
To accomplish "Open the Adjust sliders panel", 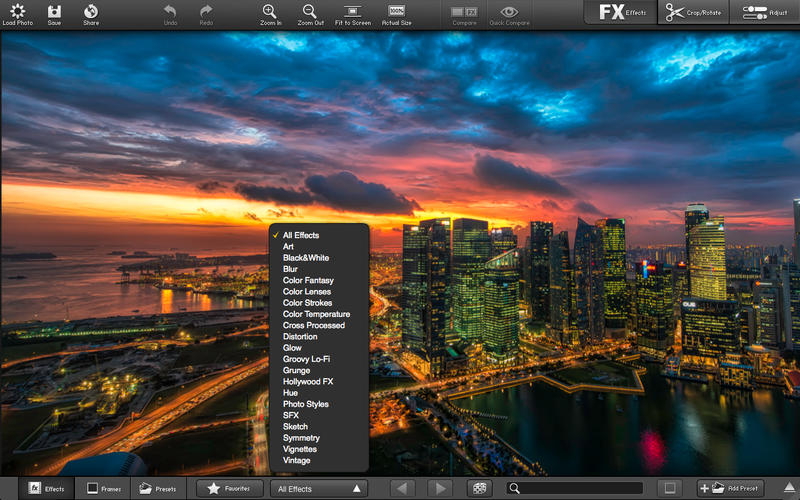I will 767,12.
